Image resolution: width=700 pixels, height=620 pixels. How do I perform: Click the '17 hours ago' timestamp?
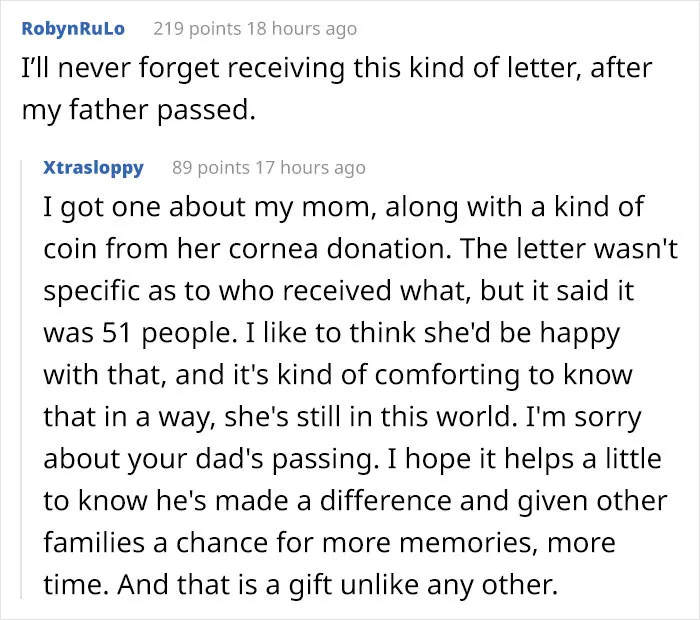[x=310, y=168]
